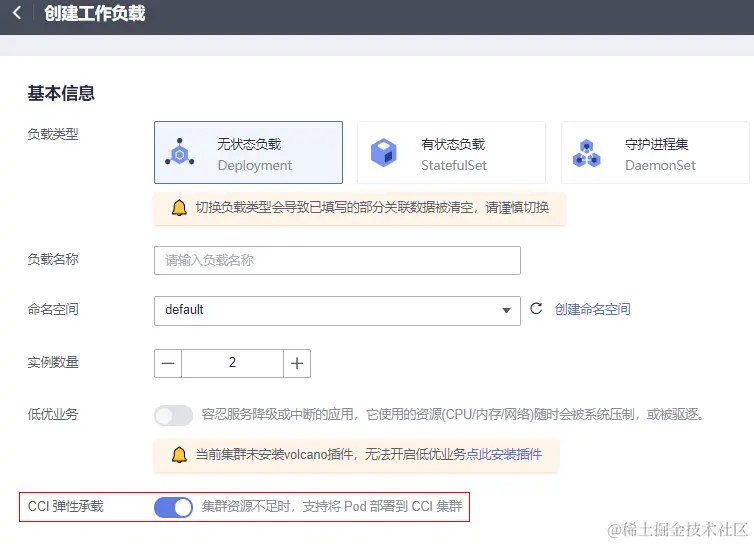754x544 pixels.
Task: Click the 负载类型 label
Action: click(x=53, y=134)
